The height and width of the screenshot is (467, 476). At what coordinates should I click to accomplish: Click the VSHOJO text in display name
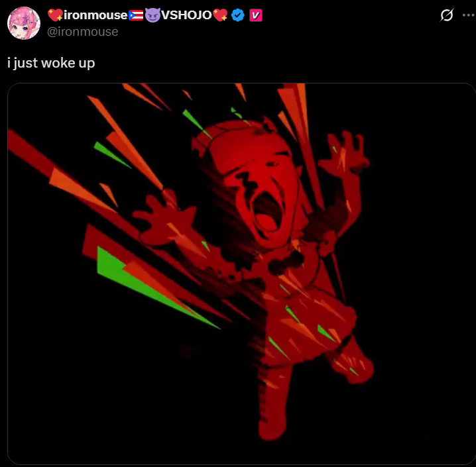click(186, 15)
